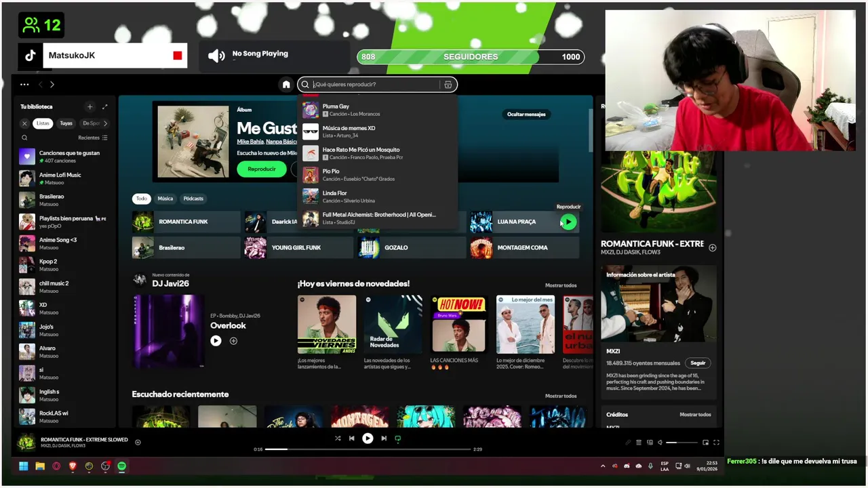Skip to the next track
Viewport: 868px width, 488px height.
coord(383,439)
